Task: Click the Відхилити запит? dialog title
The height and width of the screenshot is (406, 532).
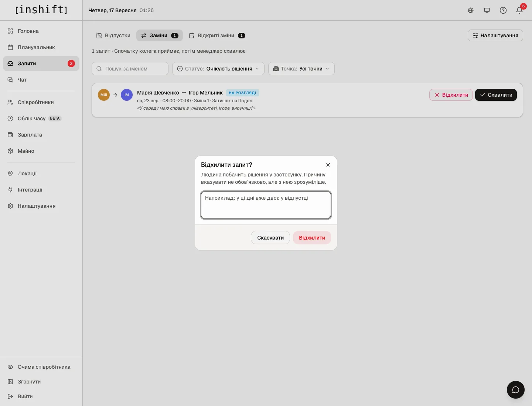Action: click(x=226, y=165)
